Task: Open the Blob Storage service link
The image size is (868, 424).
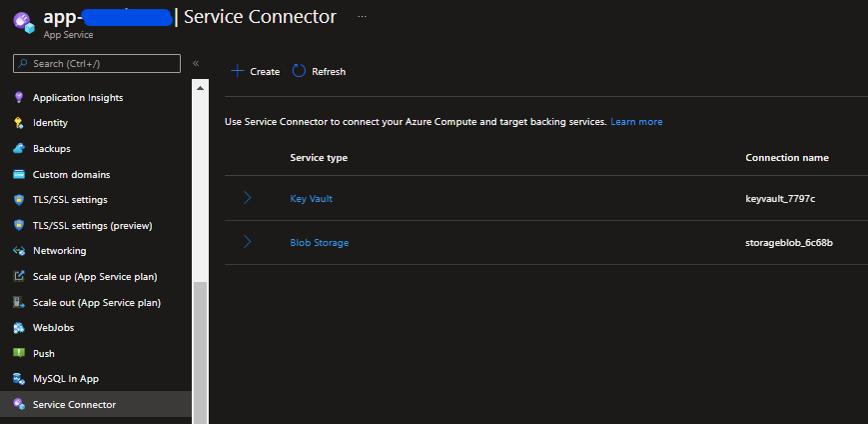Action: [x=320, y=243]
